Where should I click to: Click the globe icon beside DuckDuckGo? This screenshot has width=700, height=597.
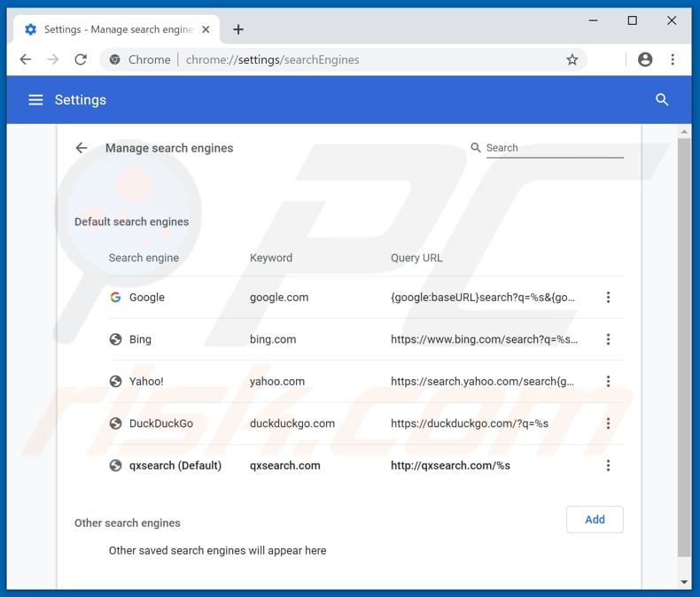(115, 423)
